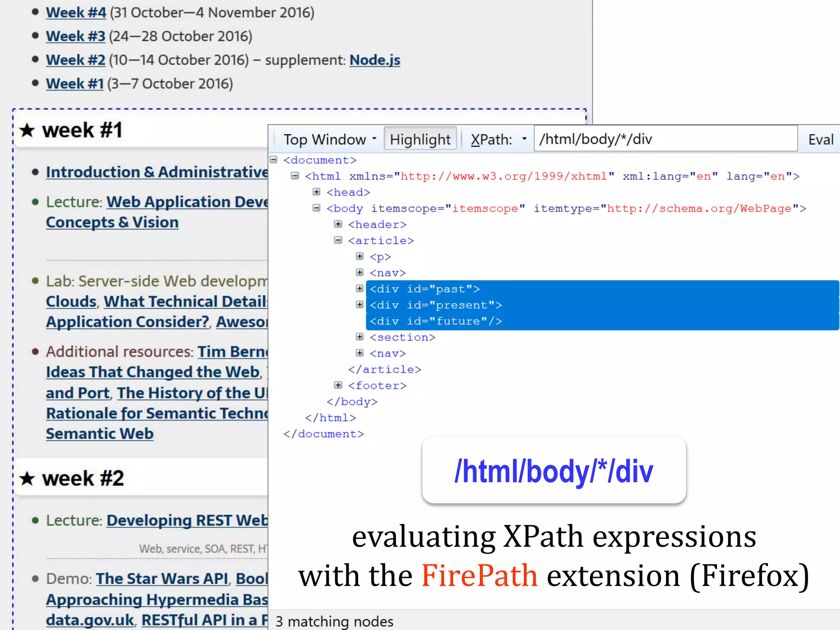Expand the div id="present" node
840x630 pixels.
point(360,305)
